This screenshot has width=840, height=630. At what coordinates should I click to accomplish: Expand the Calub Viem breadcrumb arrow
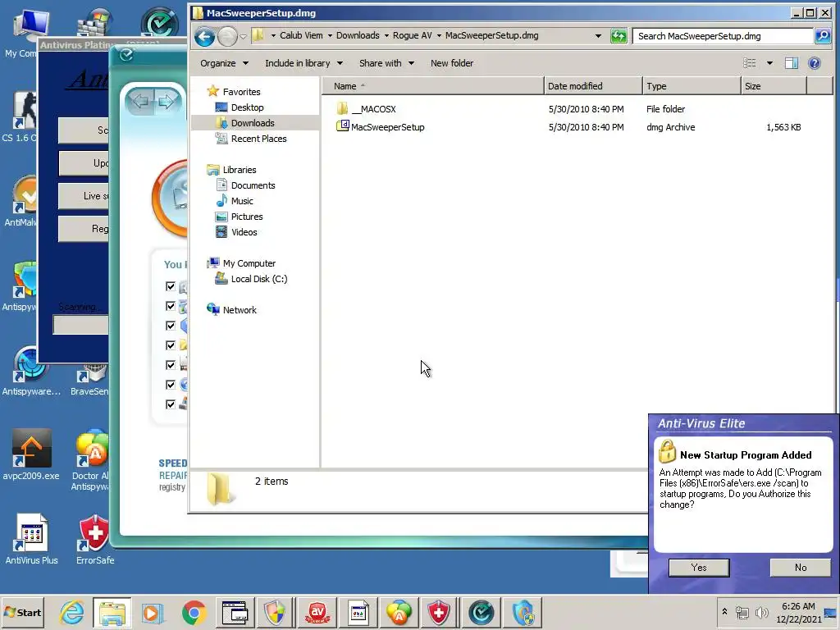[330, 36]
